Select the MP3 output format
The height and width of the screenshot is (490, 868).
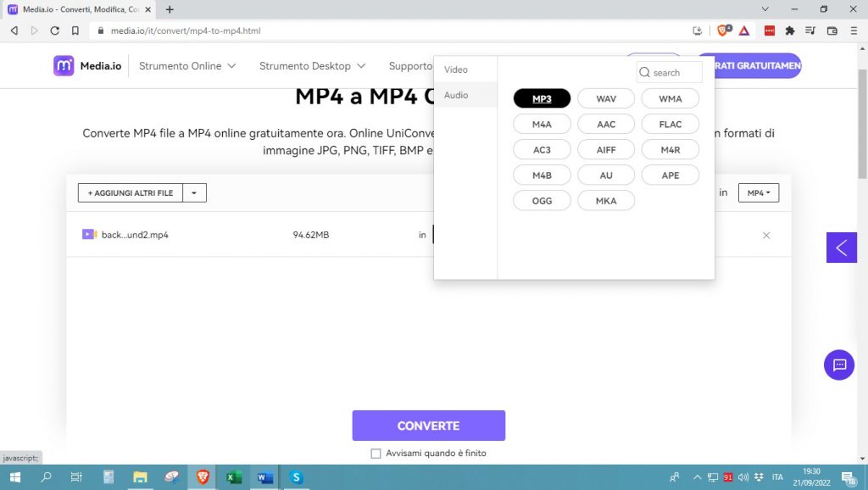coord(542,98)
